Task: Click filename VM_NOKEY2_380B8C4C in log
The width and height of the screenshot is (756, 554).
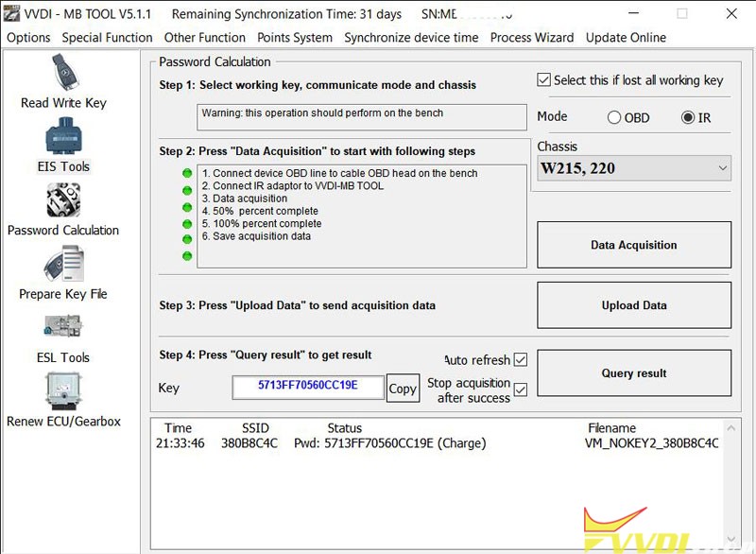Action: (651, 443)
